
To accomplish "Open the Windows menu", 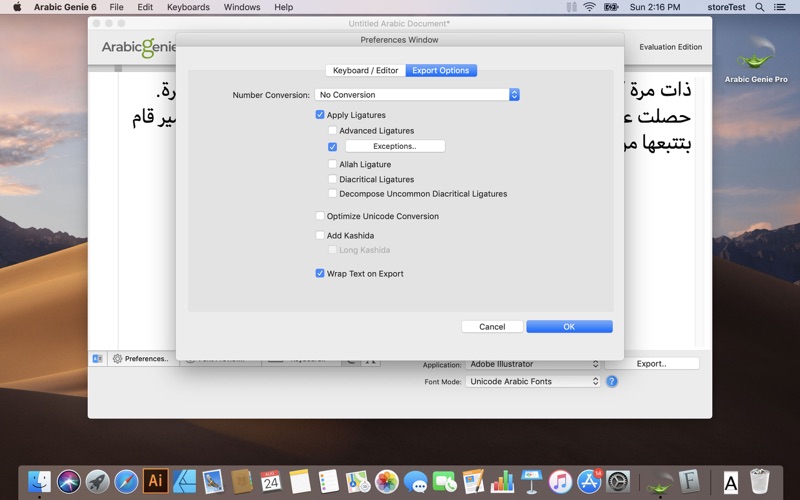I will (x=242, y=7).
